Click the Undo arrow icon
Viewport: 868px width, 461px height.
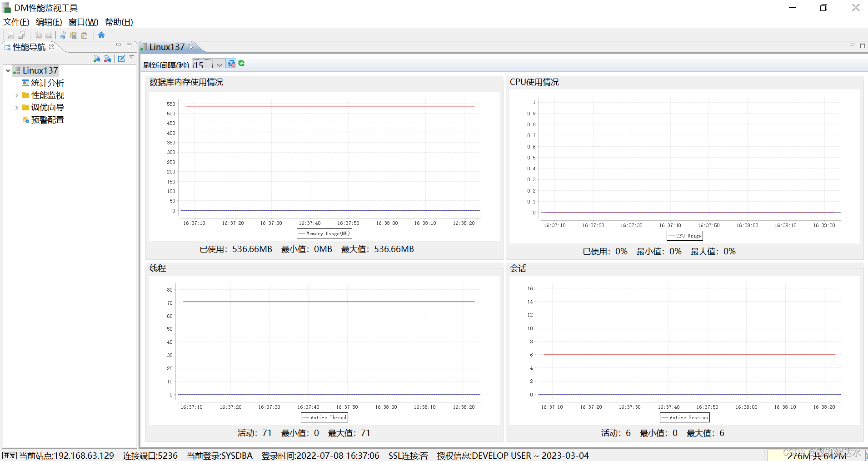[39, 35]
